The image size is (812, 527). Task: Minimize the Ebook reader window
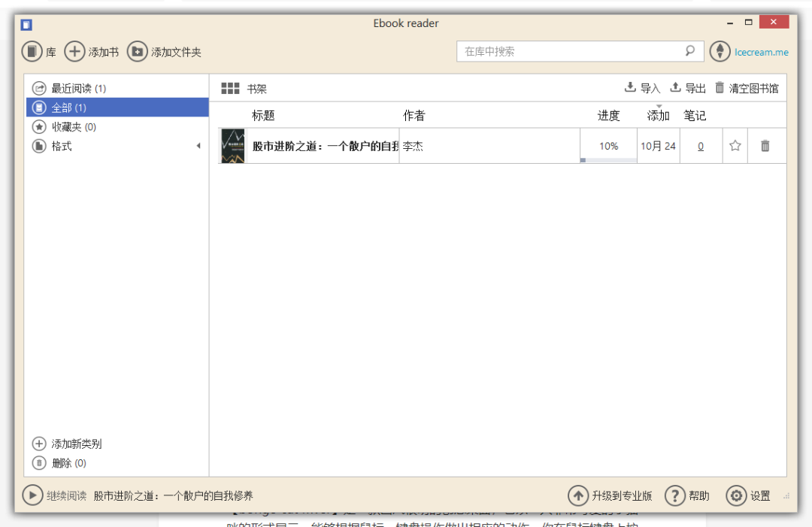(730, 23)
